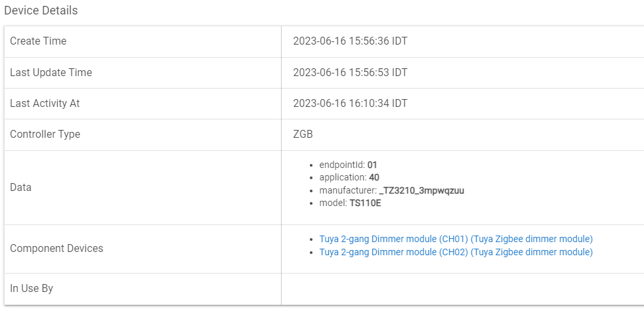Open the Tuya 2-gang Dimmer module CH01 link

pos(456,239)
